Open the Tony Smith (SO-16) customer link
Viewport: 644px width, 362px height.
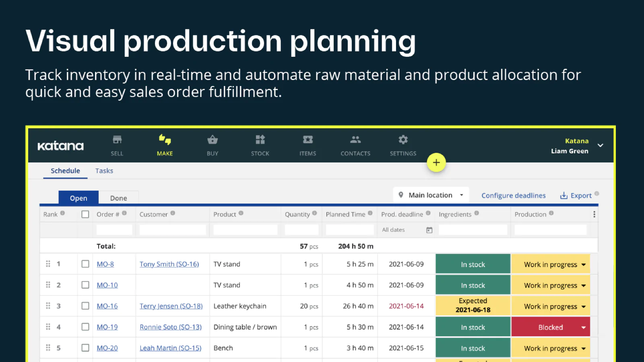click(169, 264)
